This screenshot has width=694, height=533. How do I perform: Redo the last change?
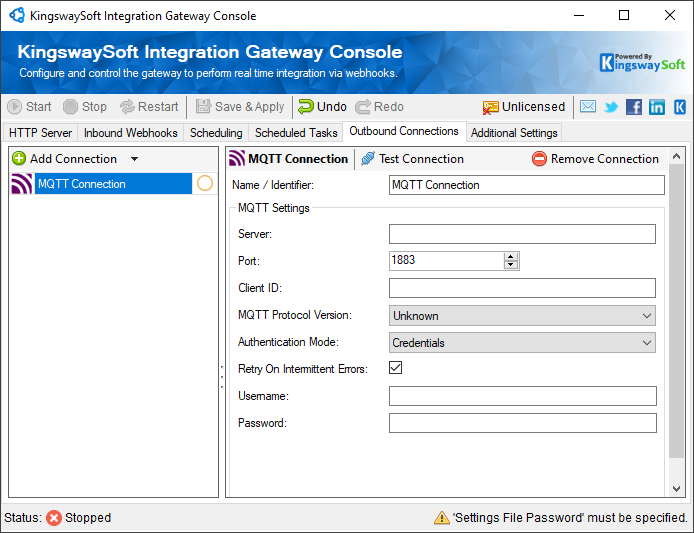379,107
